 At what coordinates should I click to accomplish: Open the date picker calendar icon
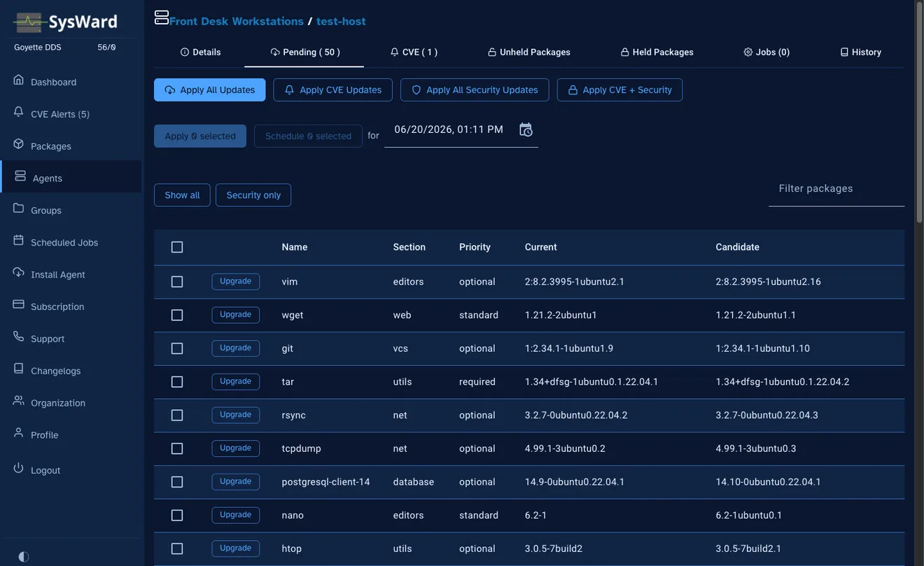pyautogui.click(x=526, y=129)
